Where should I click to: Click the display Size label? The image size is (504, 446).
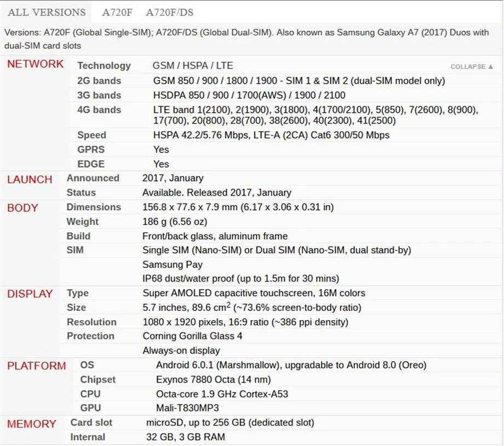pos(77,308)
